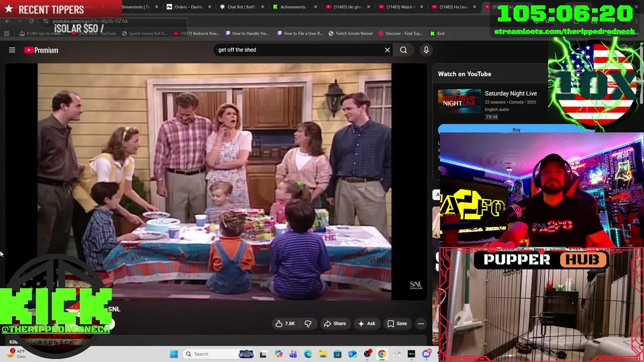Start voice search with the microphone

coord(426,50)
